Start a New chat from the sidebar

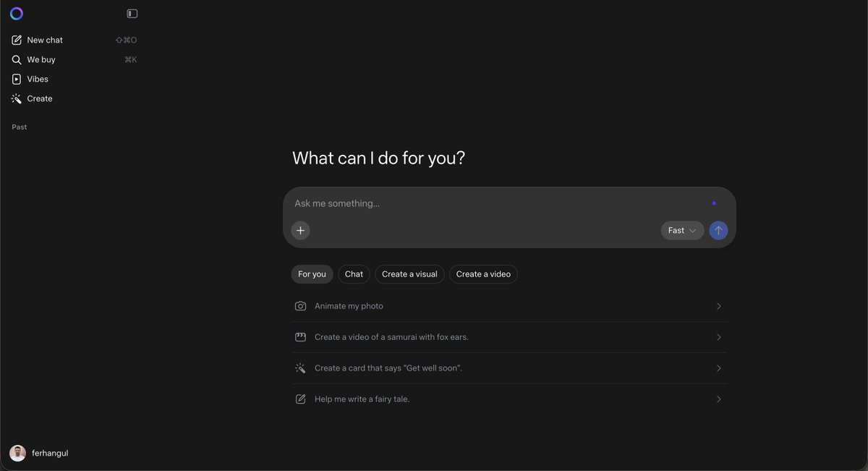(74, 40)
